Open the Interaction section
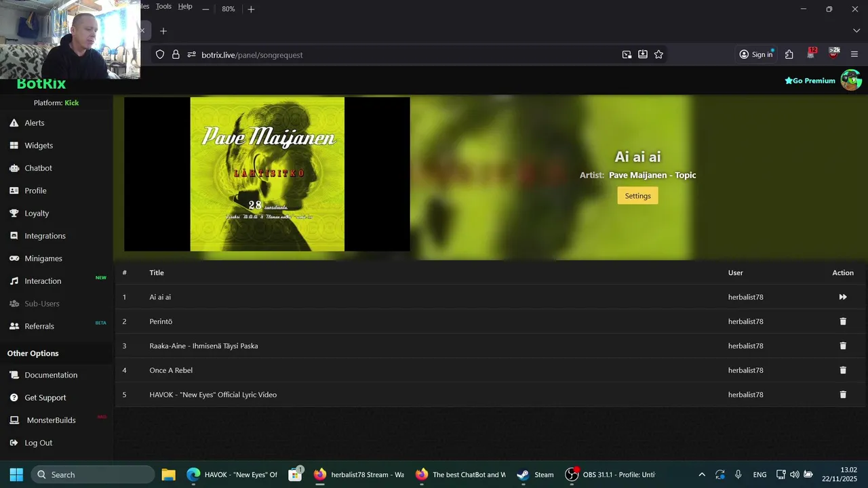The width and height of the screenshot is (868, 488). 43,281
